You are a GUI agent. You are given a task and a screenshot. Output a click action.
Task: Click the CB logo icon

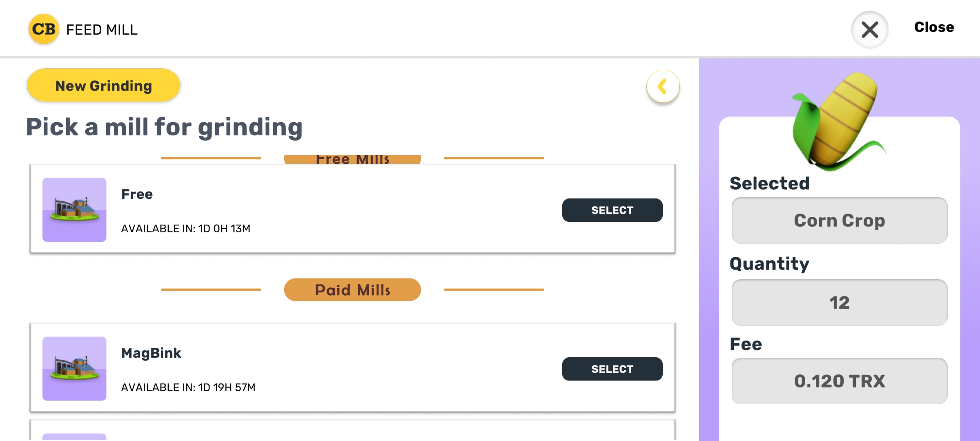(x=44, y=29)
